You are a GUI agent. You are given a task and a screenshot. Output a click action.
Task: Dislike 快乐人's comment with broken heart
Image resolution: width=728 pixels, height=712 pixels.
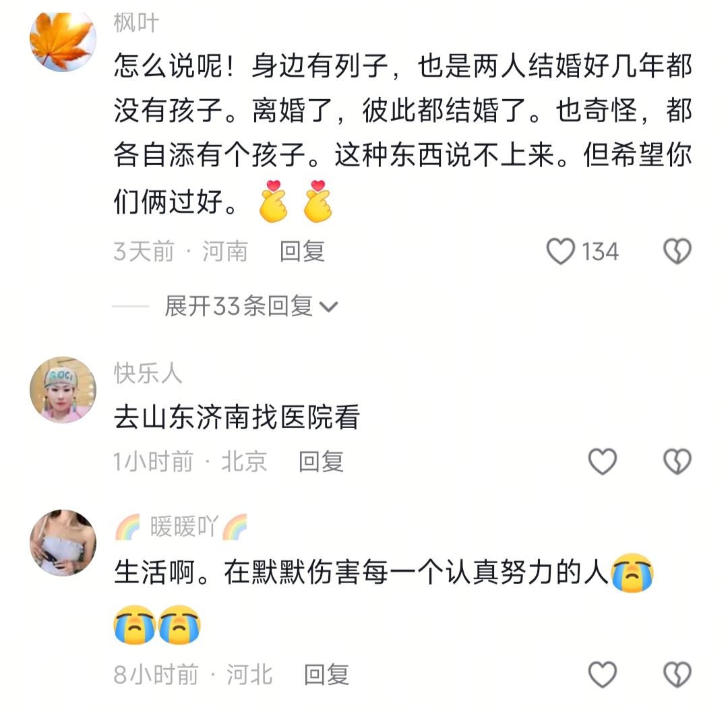click(x=677, y=461)
